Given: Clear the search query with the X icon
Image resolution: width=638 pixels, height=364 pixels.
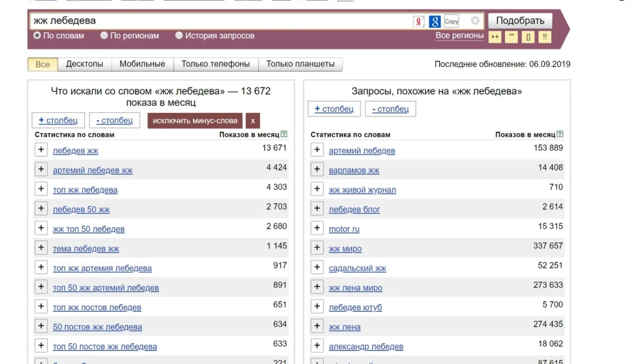Looking at the screenshot, I should point(475,21).
